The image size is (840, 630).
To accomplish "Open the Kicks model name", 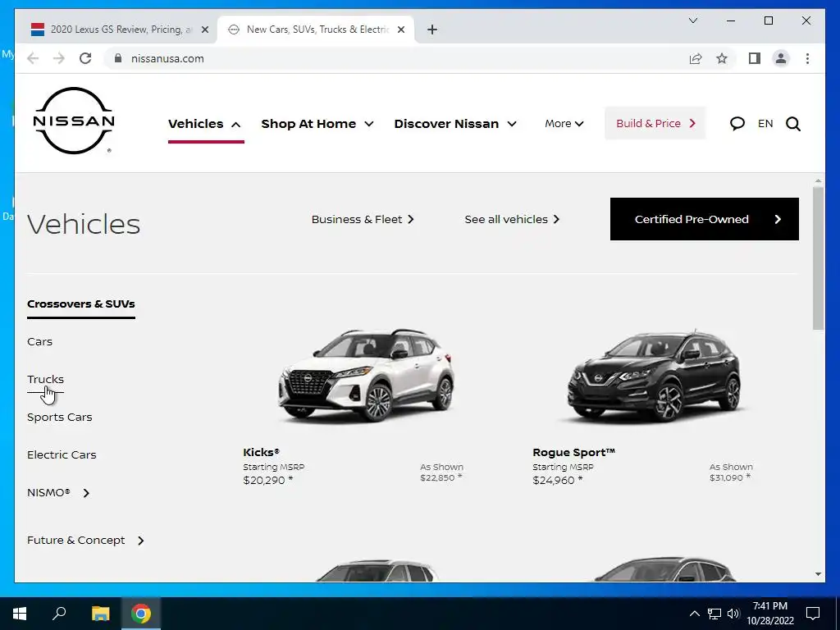I will tap(262, 452).
